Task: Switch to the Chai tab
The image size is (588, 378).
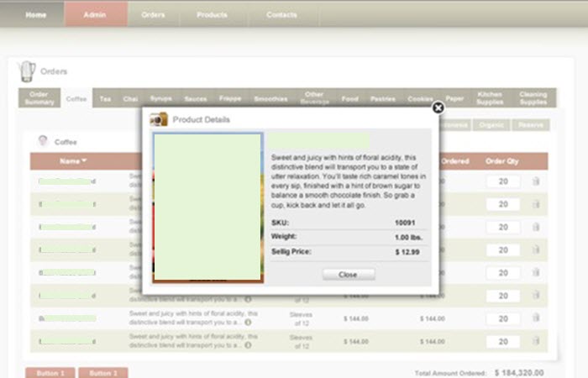Action: click(130, 98)
